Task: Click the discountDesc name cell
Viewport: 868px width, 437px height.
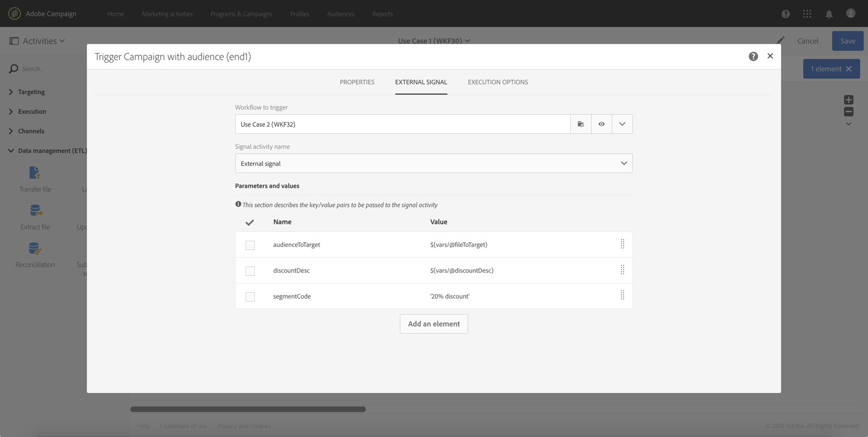Action: click(291, 271)
